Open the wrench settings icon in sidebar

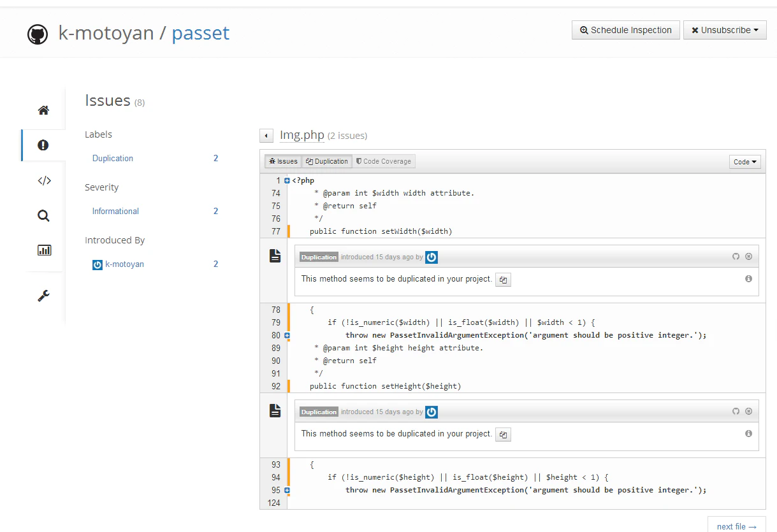pos(43,296)
